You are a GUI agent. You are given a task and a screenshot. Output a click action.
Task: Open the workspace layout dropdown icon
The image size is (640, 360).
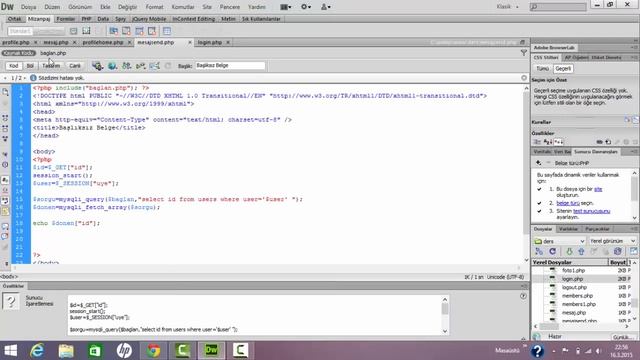coord(286,7)
